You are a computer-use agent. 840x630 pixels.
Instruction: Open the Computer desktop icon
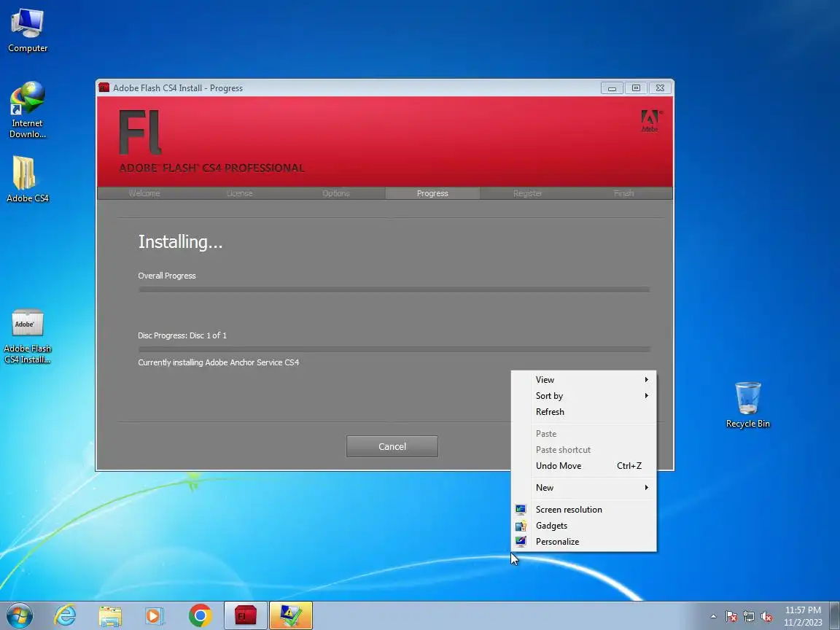tap(27, 31)
